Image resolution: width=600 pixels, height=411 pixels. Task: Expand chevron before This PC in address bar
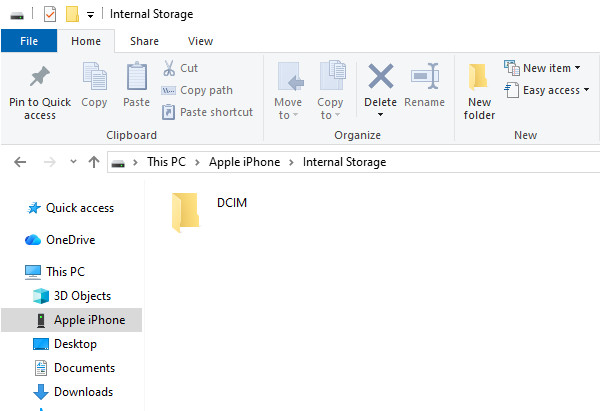click(135, 162)
